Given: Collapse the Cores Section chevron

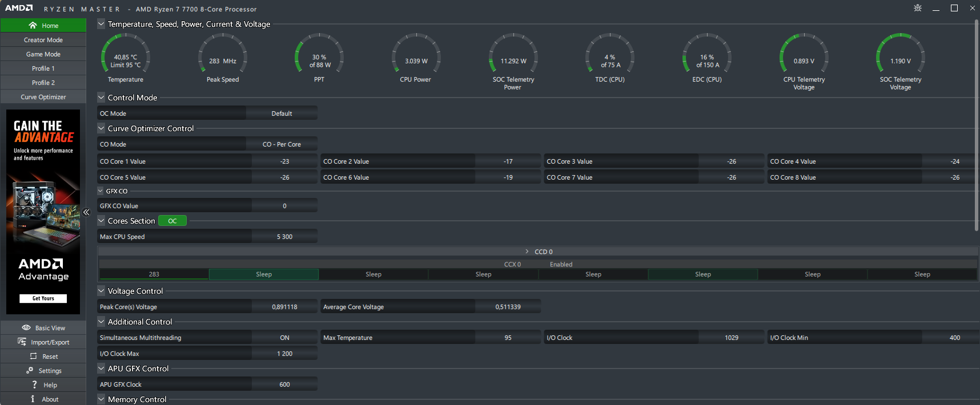Looking at the screenshot, I should 101,221.
